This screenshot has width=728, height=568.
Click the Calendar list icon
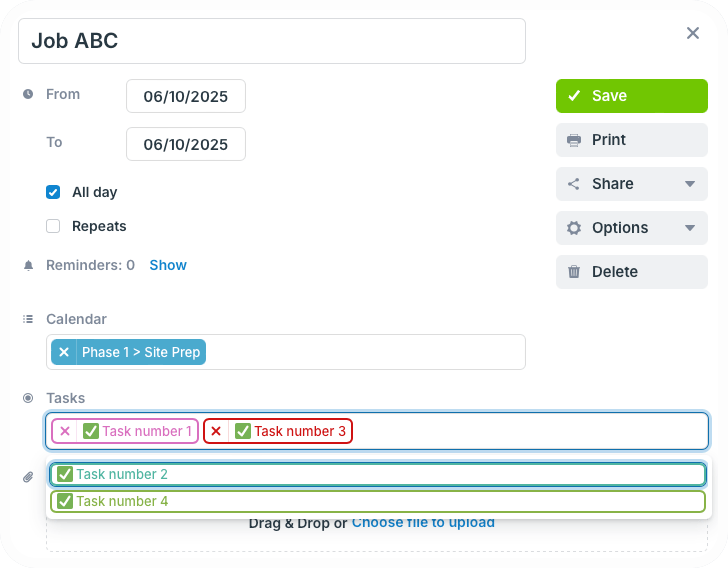point(28,319)
